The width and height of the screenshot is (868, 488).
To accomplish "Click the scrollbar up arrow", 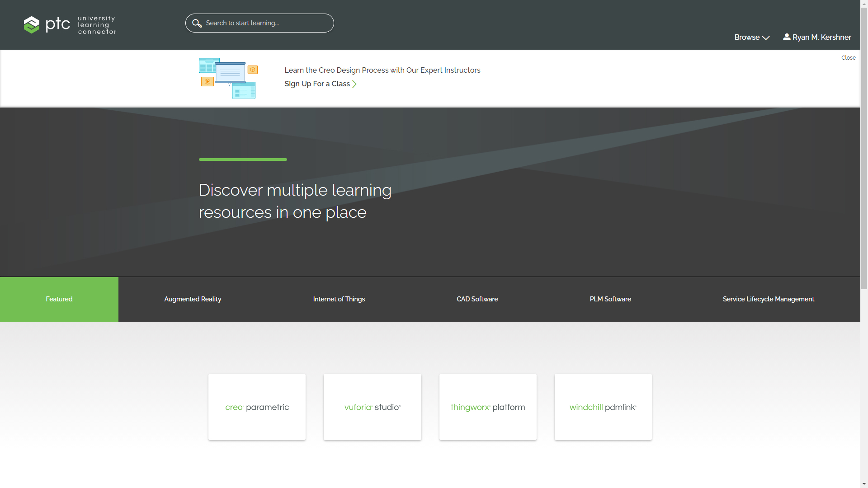I will 864,3.
